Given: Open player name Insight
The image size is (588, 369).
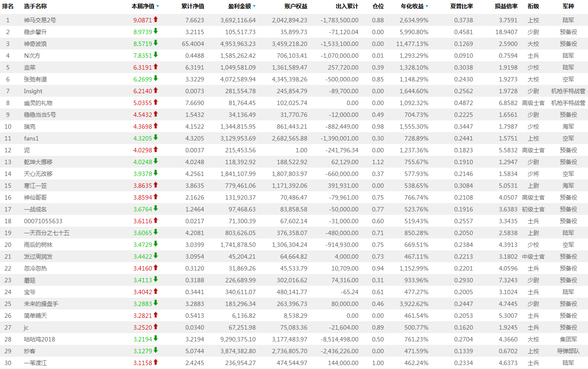Looking at the screenshot, I should click(33, 91).
